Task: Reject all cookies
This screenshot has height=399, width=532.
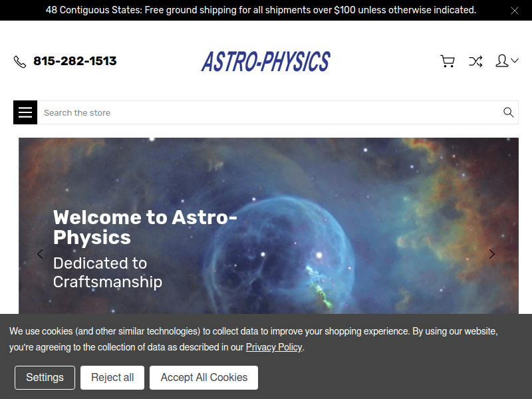Action: click(112, 377)
